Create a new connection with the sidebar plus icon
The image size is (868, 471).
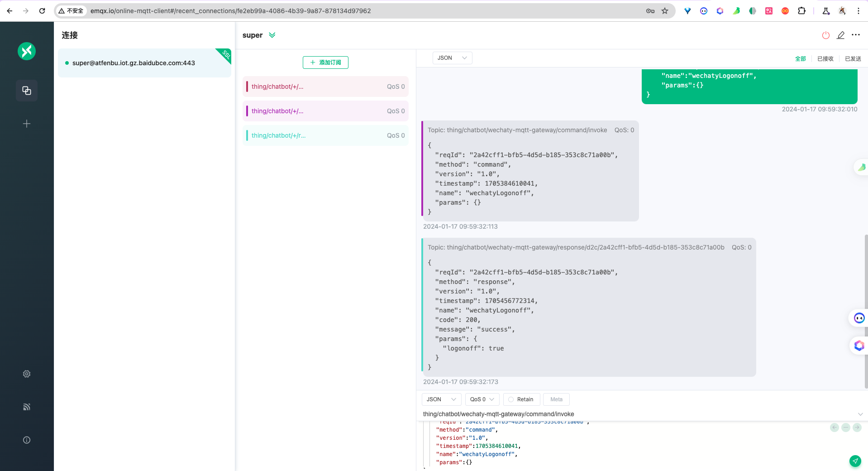pyautogui.click(x=27, y=124)
